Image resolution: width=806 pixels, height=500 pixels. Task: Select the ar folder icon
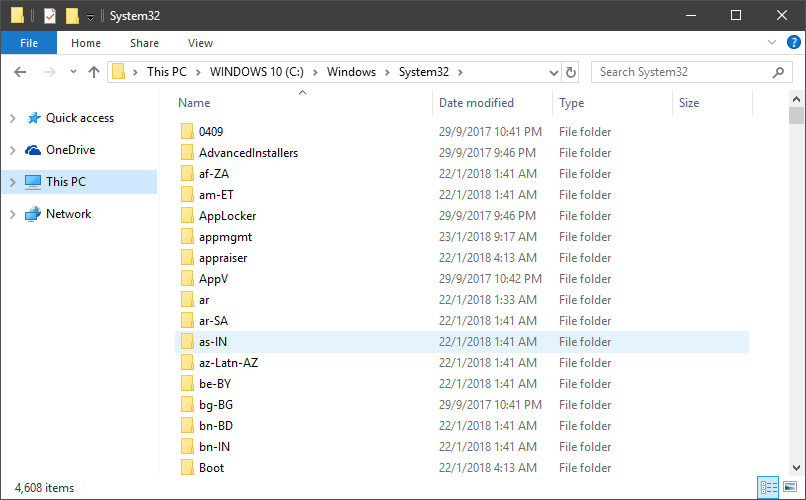pyautogui.click(x=187, y=300)
